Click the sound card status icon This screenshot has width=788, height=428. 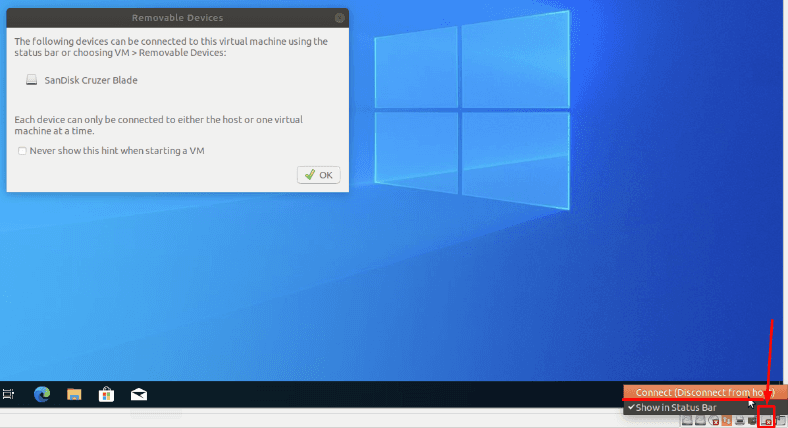point(752,420)
